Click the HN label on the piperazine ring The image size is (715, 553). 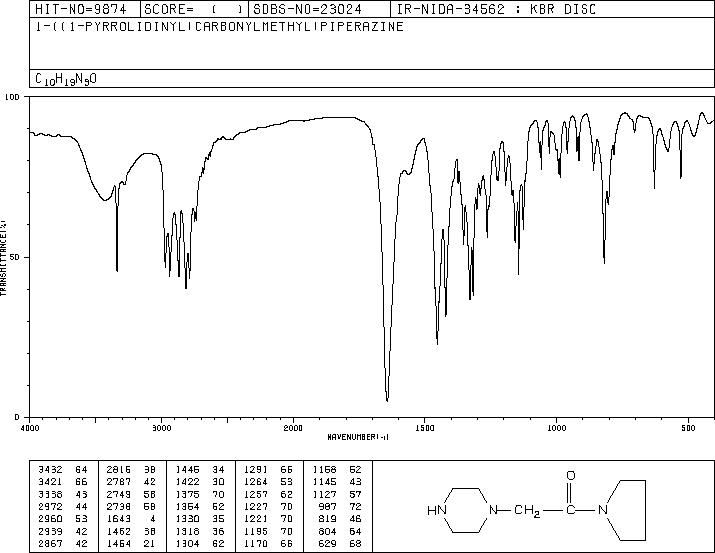[437, 510]
